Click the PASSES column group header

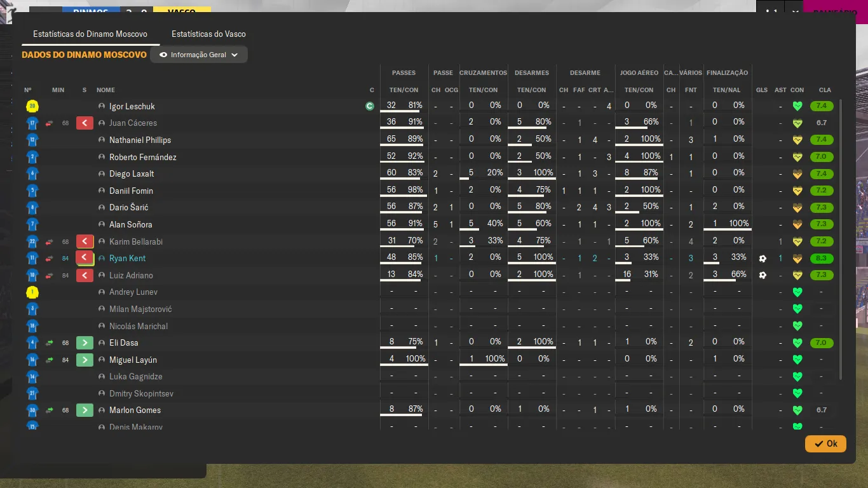[404, 73]
